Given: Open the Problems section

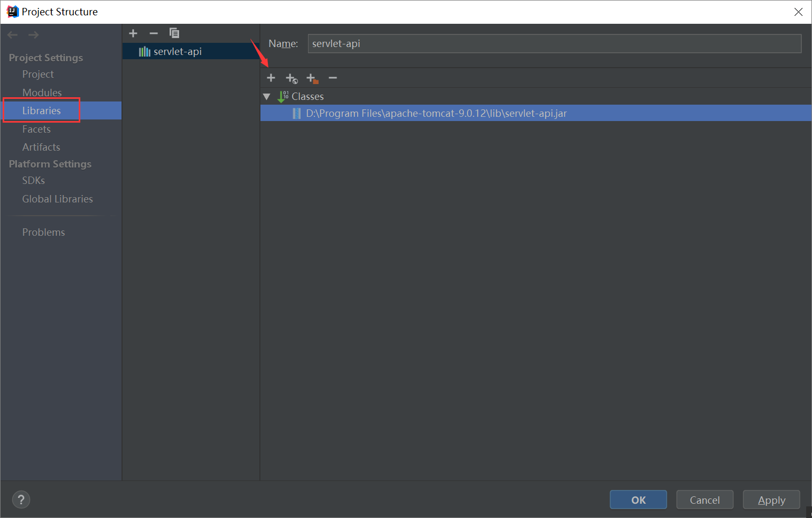Looking at the screenshot, I should (x=43, y=232).
